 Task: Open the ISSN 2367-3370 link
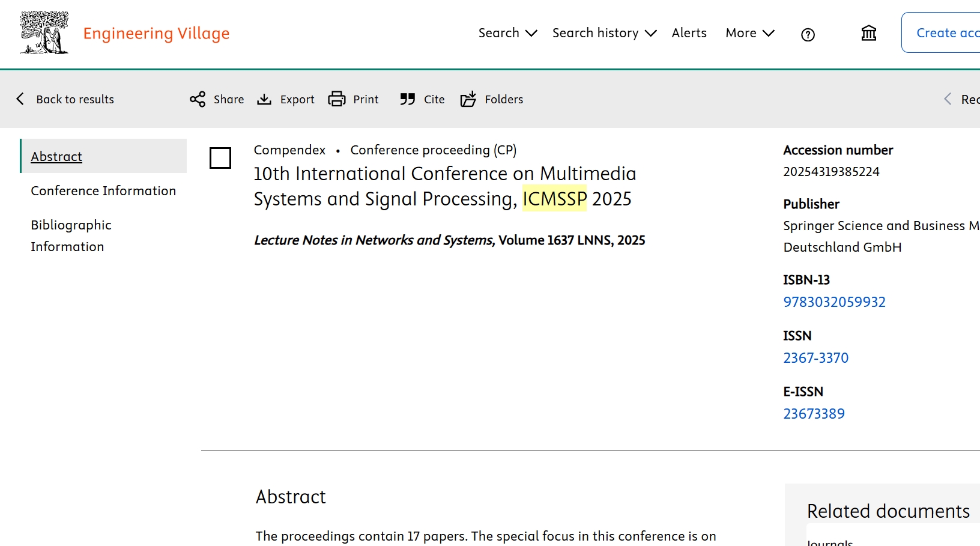pyautogui.click(x=815, y=358)
